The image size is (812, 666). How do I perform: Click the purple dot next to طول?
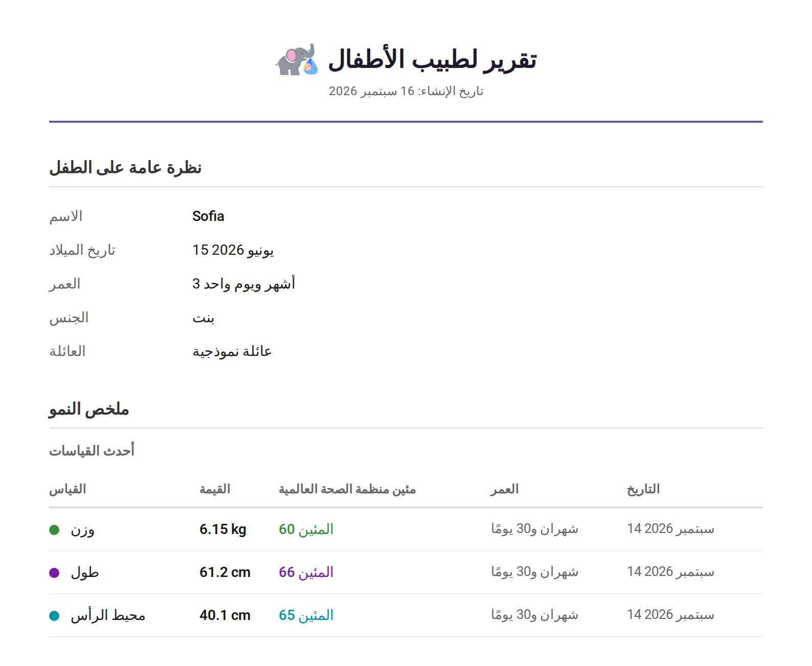(x=54, y=572)
